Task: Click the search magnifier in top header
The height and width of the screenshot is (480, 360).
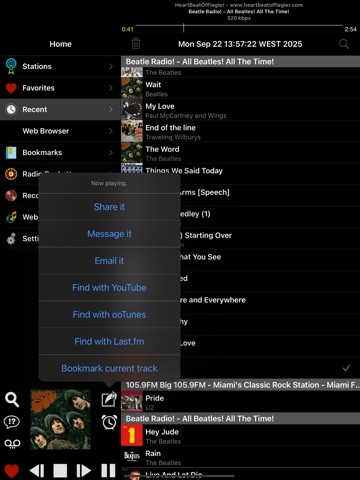Action: click(x=344, y=44)
